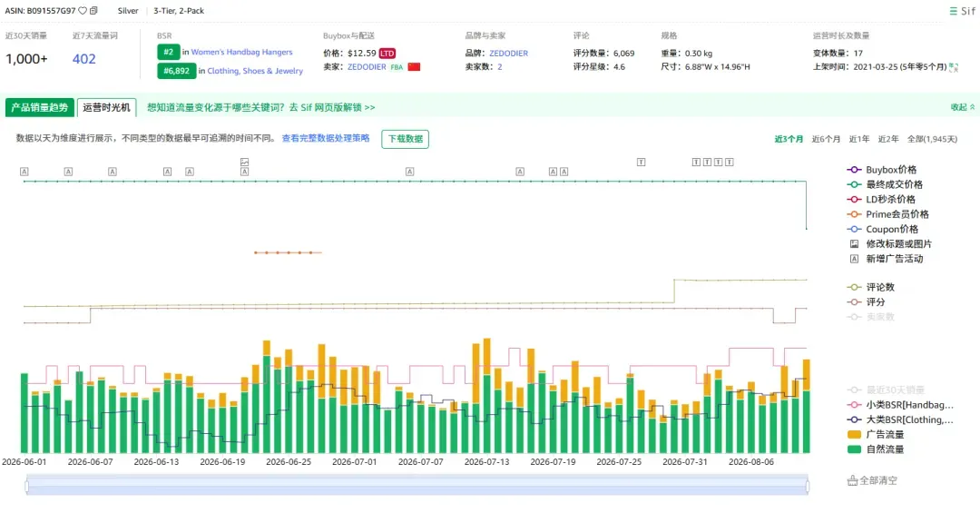Toggle the Prime会员价格 legend series

[x=887, y=214]
